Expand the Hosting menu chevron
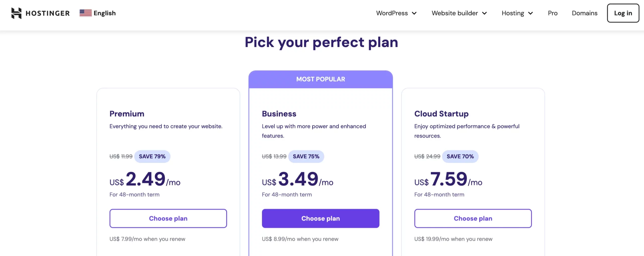This screenshot has width=644, height=256. (x=530, y=13)
